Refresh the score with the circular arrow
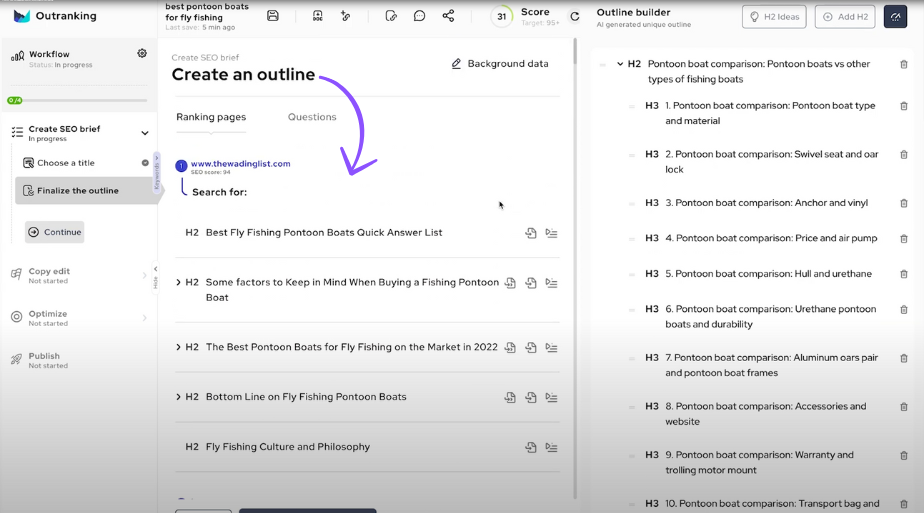The height and width of the screenshot is (513, 924). (x=575, y=16)
